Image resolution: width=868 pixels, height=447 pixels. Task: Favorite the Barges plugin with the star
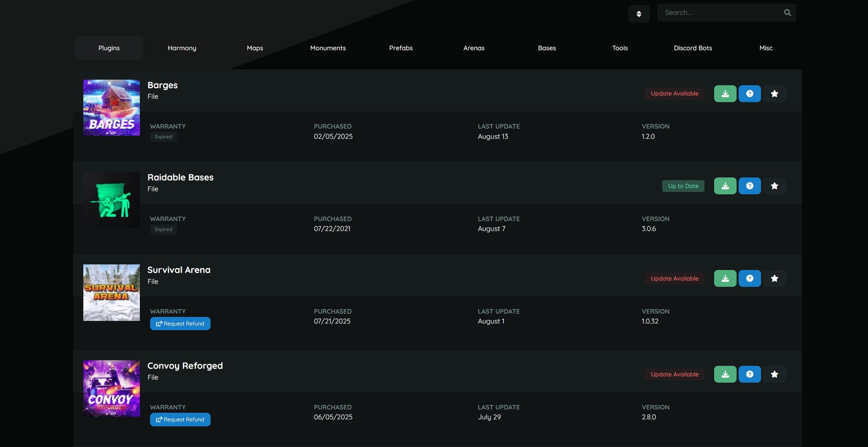774,94
